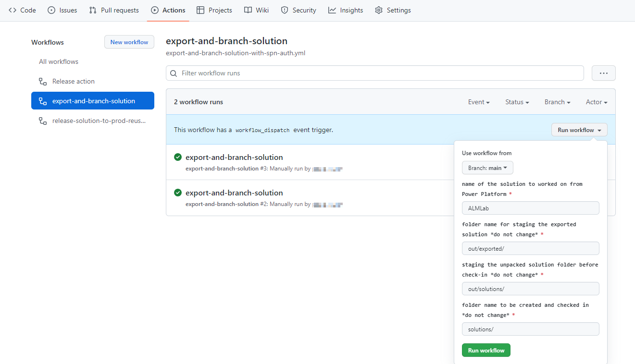
Task: Click the Code angle-brackets icon
Action: click(x=12, y=10)
